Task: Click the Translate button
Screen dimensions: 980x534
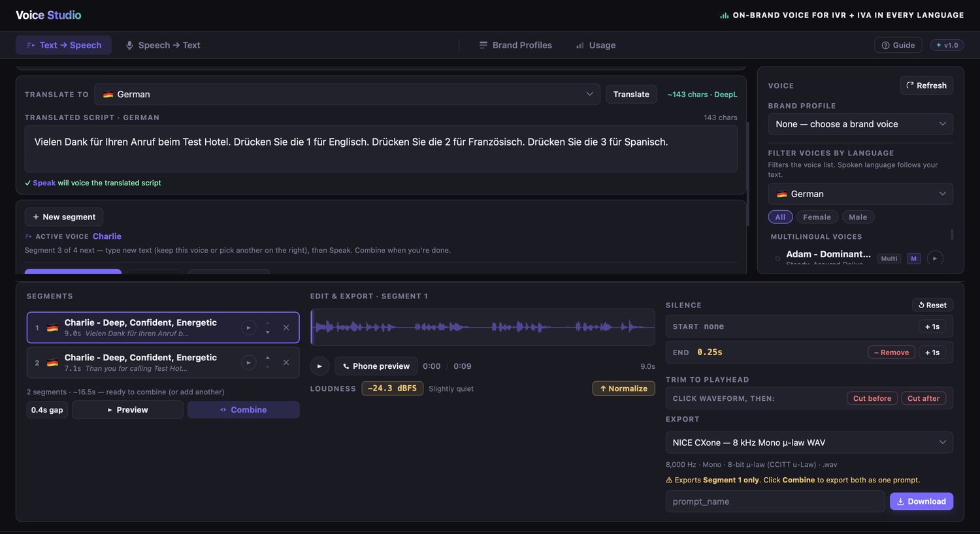Action: pyautogui.click(x=631, y=94)
